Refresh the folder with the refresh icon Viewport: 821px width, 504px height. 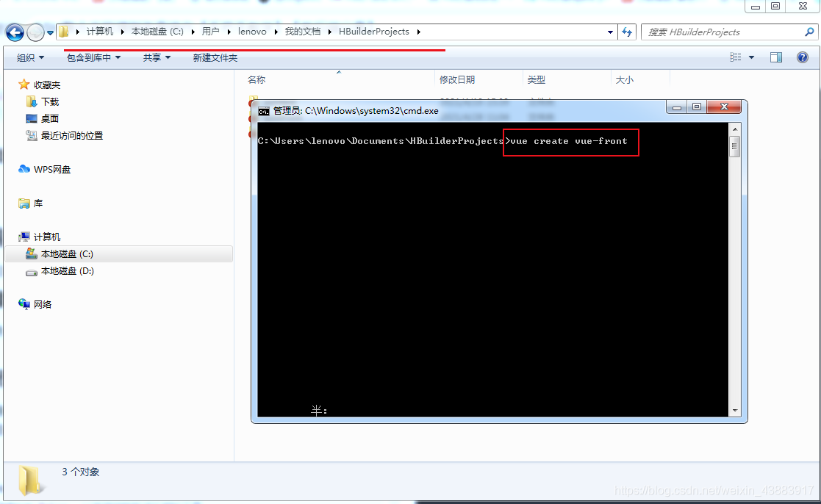pos(627,32)
